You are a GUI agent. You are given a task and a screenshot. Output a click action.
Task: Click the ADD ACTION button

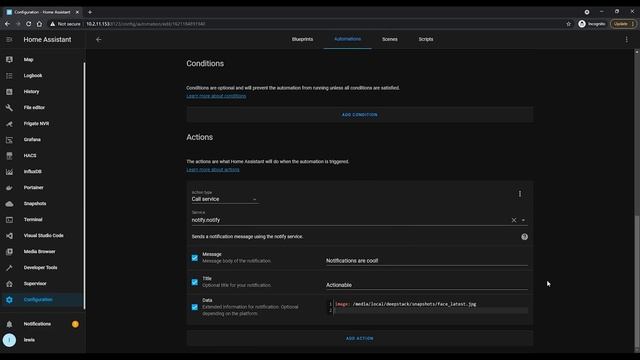[360, 338]
